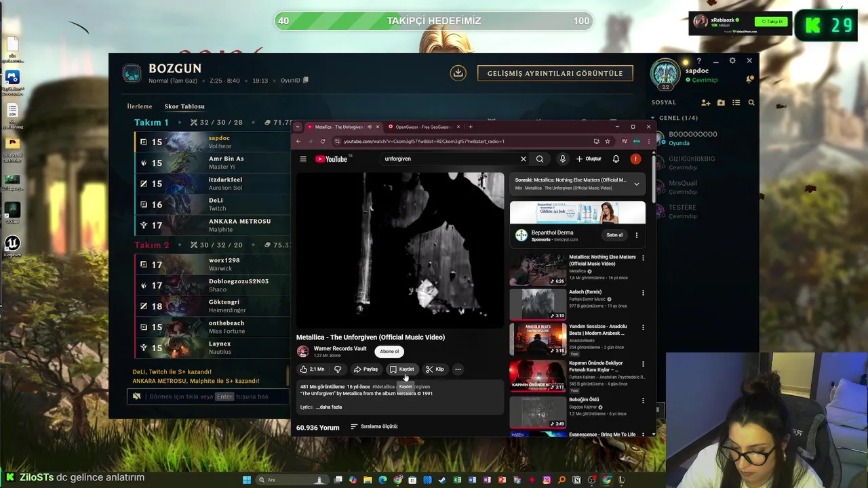Image resolution: width=868 pixels, height=488 pixels.
Task: Toggle the friends list view options
Action: pyautogui.click(x=736, y=102)
